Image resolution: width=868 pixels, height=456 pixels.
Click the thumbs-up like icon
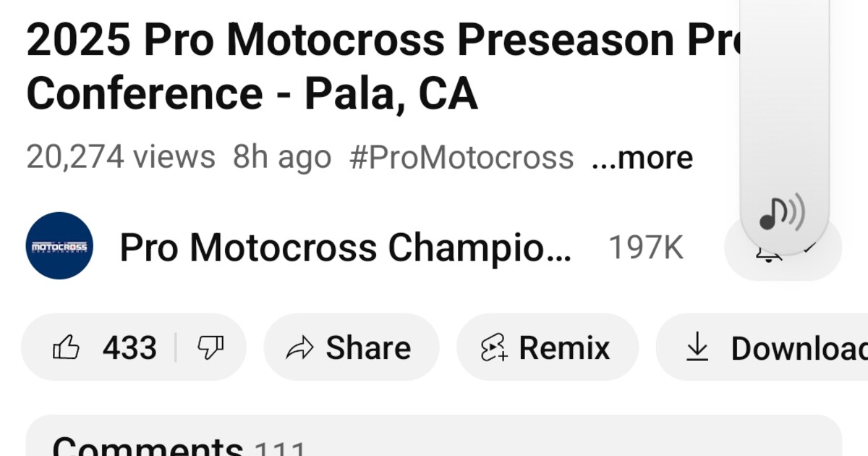point(66,347)
